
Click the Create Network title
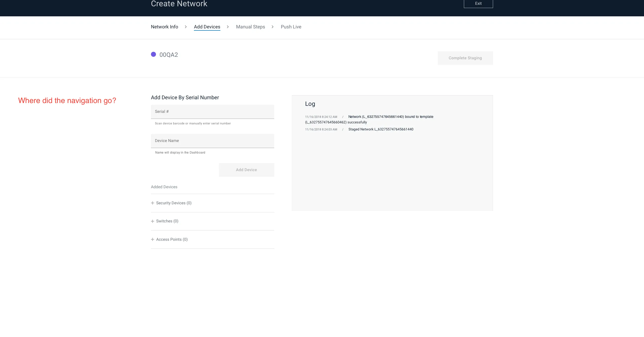point(179,4)
